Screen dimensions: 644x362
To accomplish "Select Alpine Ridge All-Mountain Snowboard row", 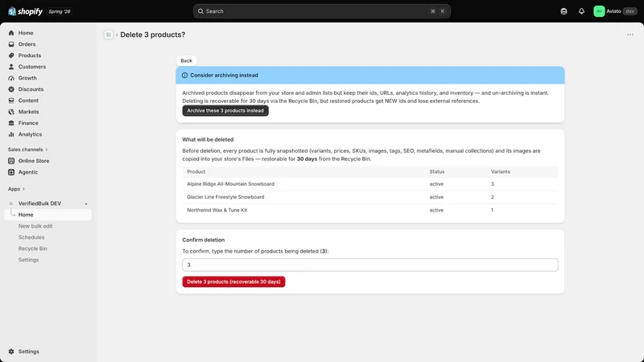I will click(x=370, y=184).
